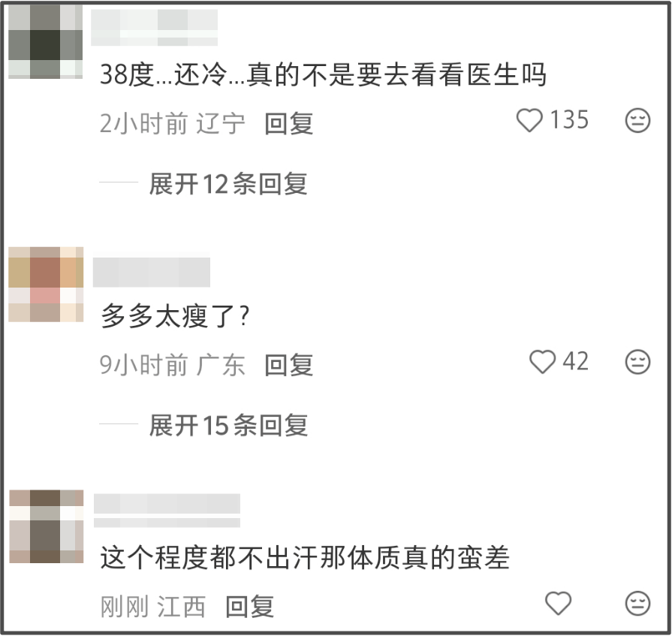Select the comment about 不出汗体质

coord(305,558)
